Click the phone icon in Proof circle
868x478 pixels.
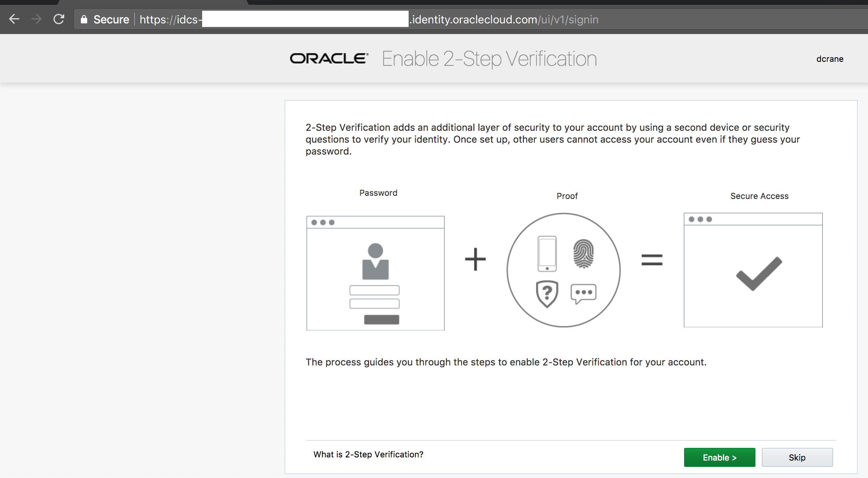click(x=547, y=254)
